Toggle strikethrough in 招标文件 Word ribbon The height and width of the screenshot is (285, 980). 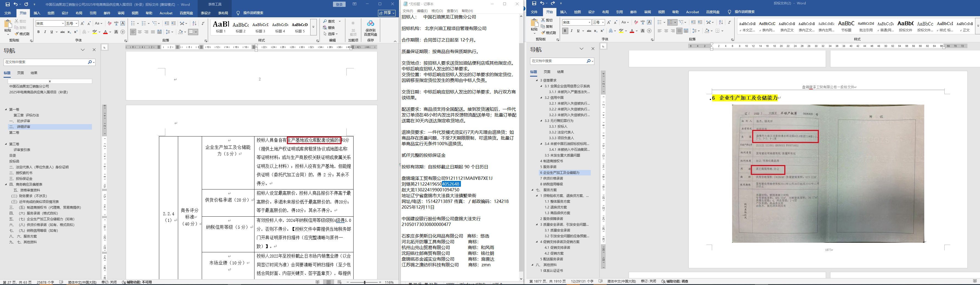62,32
